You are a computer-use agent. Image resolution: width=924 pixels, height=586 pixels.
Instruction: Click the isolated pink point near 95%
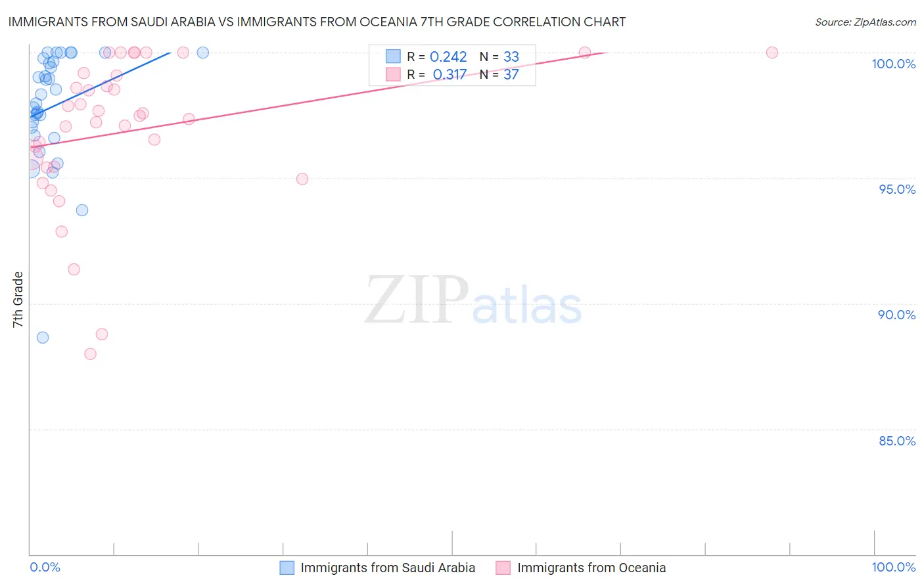click(x=302, y=179)
